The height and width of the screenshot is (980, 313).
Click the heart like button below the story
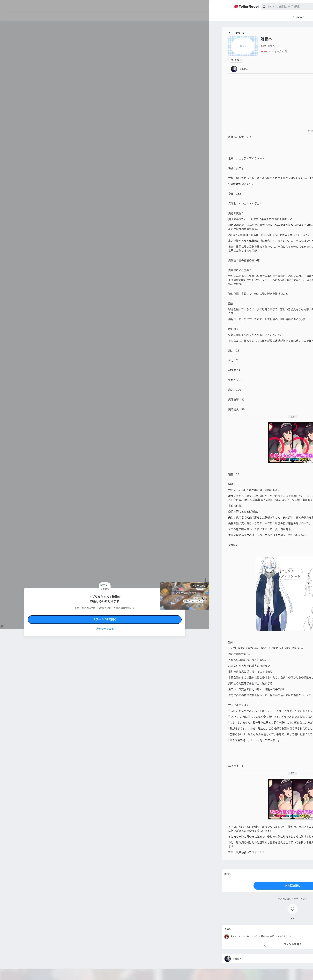pos(292,909)
